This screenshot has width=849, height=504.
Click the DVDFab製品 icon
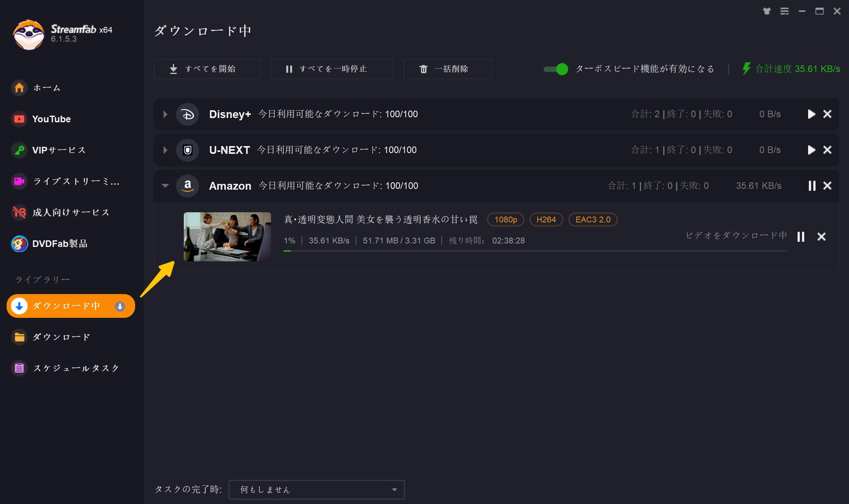pos(19,243)
